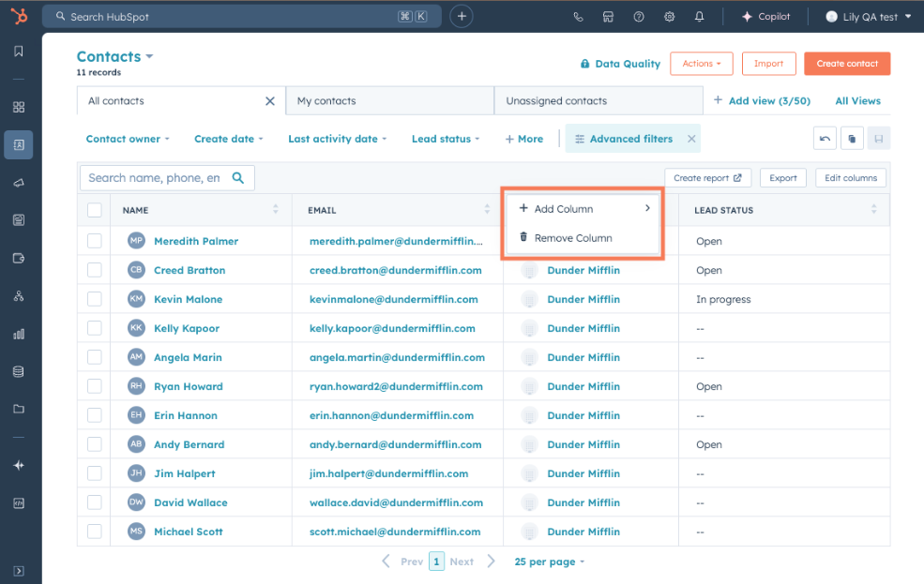This screenshot has height=584, width=924.
Task: Open the Last activity date filter dropdown
Action: pos(337,139)
